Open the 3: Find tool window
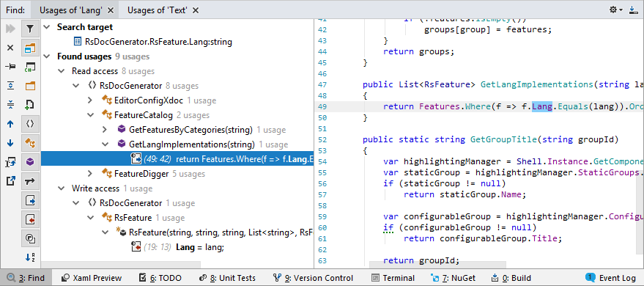Image resolution: width=644 pixels, height=286 pixels. (26, 278)
